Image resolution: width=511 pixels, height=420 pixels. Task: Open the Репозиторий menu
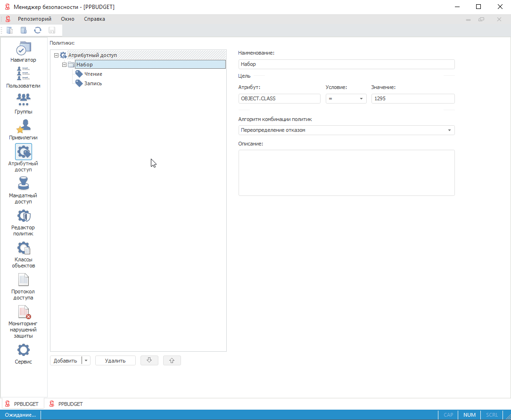click(34, 19)
